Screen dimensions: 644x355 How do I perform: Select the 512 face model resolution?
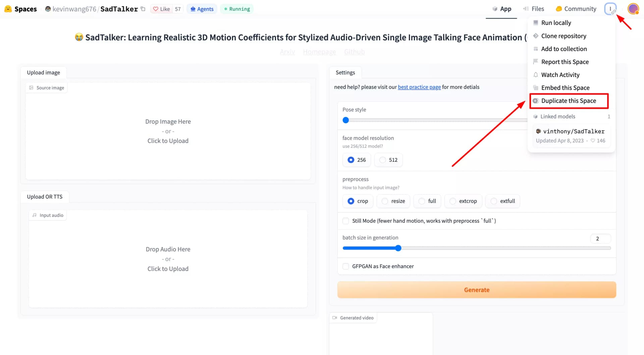(x=388, y=160)
